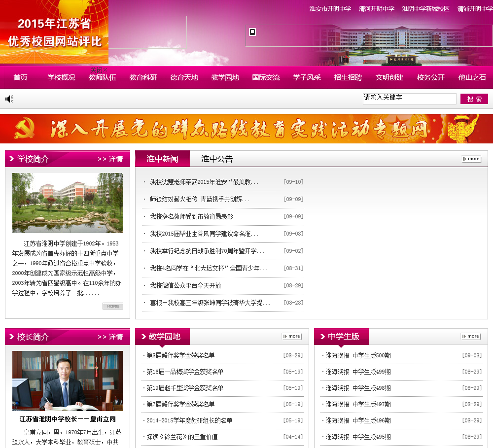
Task: Open 淮海晚报 中学生版499期
Action: point(358,372)
